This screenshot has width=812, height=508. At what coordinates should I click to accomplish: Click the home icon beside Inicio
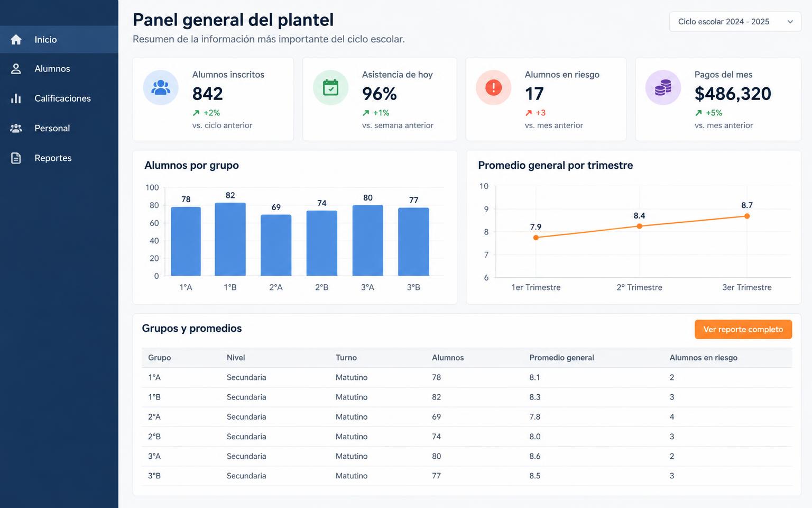(x=16, y=40)
